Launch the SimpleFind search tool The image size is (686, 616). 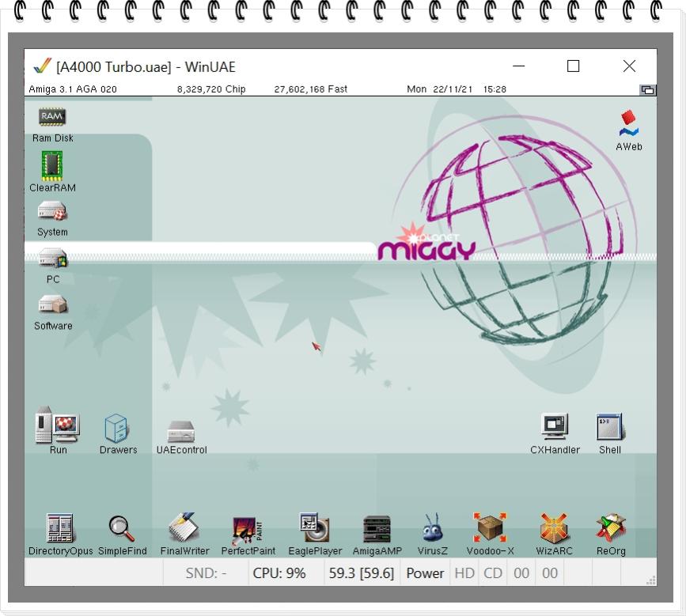(x=122, y=527)
